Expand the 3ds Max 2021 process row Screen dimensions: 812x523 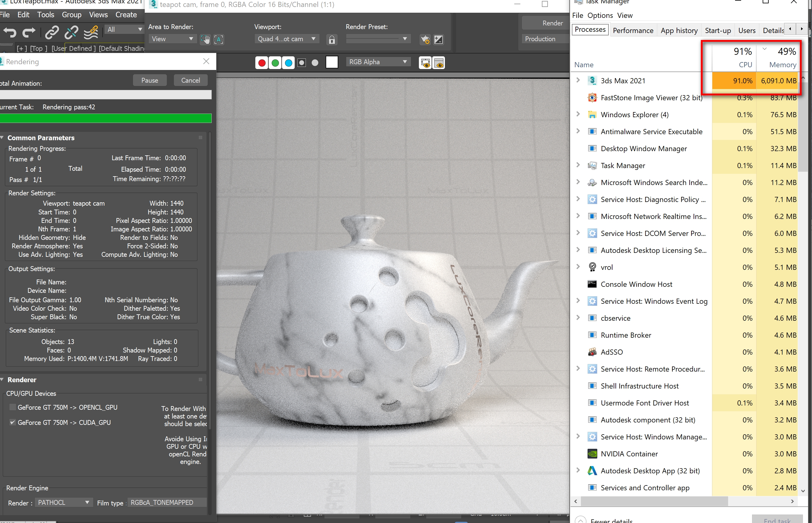point(578,81)
